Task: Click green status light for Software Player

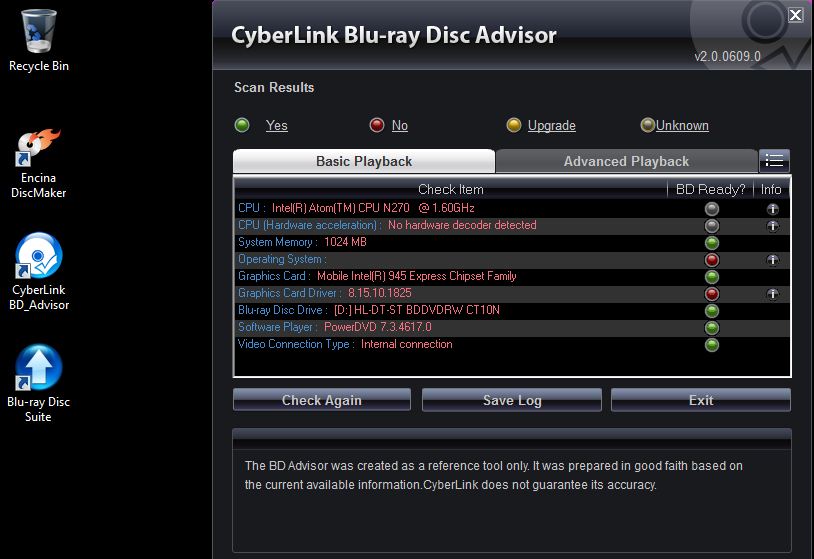Action: tap(712, 328)
